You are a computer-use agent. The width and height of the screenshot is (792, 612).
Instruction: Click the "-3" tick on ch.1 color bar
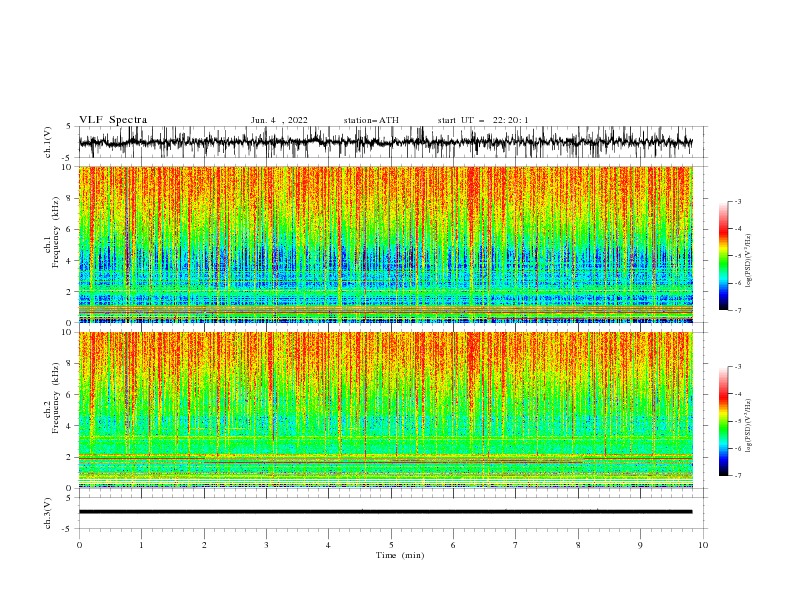[x=737, y=201]
